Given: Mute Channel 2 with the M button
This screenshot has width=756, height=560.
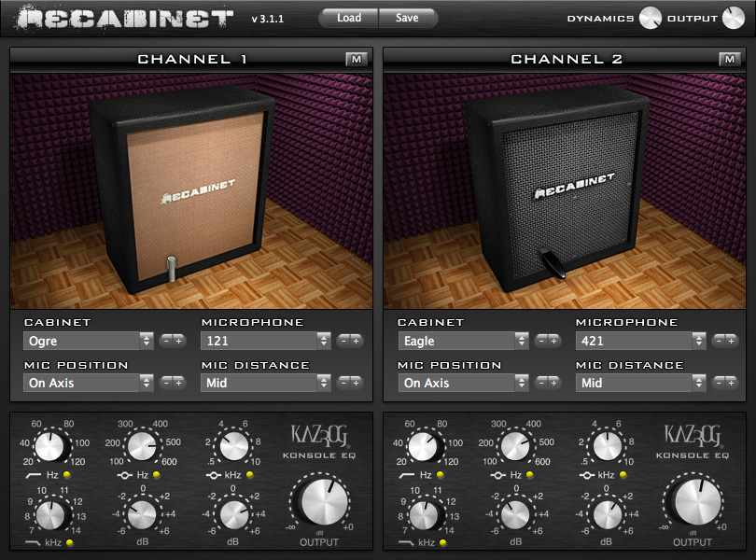Looking at the screenshot, I should click(730, 60).
